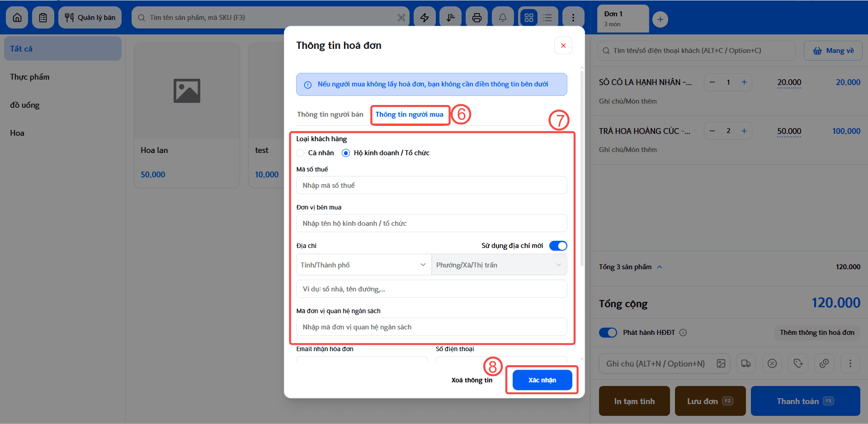The height and width of the screenshot is (424, 868).
Task: Switch to Thông tin người mua tab
Action: click(x=410, y=114)
